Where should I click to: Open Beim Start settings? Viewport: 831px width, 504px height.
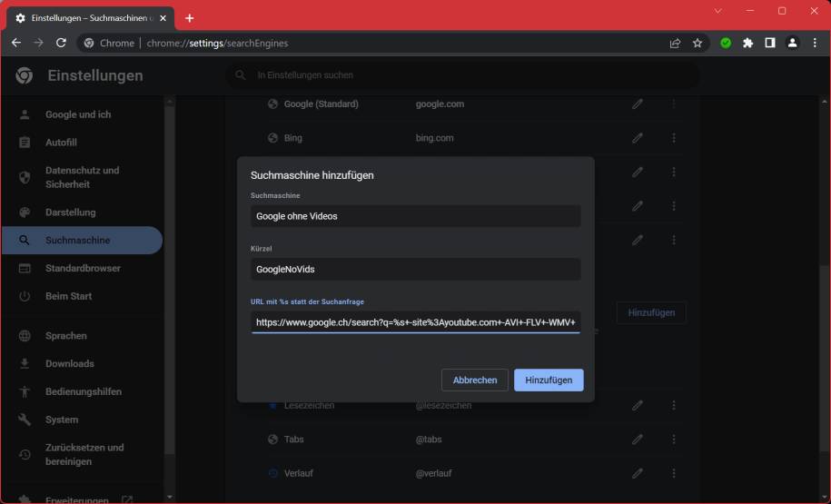(68, 296)
